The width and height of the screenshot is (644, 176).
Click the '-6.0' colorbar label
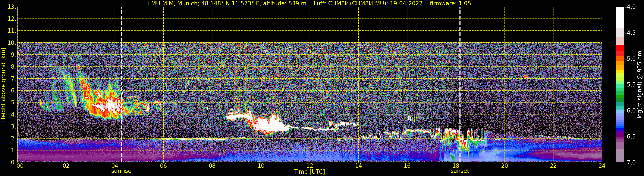click(x=630, y=111)
